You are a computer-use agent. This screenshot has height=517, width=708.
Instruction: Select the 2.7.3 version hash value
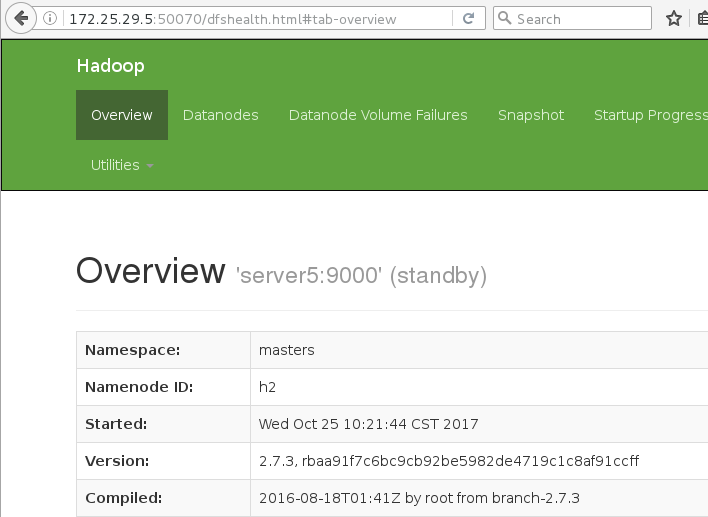point(449,461)
